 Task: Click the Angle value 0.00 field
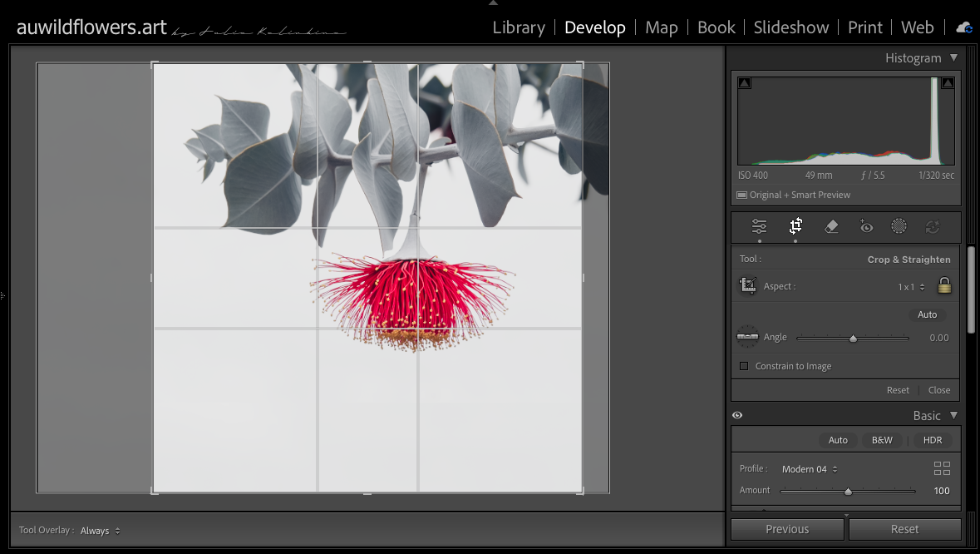(938, 338)
